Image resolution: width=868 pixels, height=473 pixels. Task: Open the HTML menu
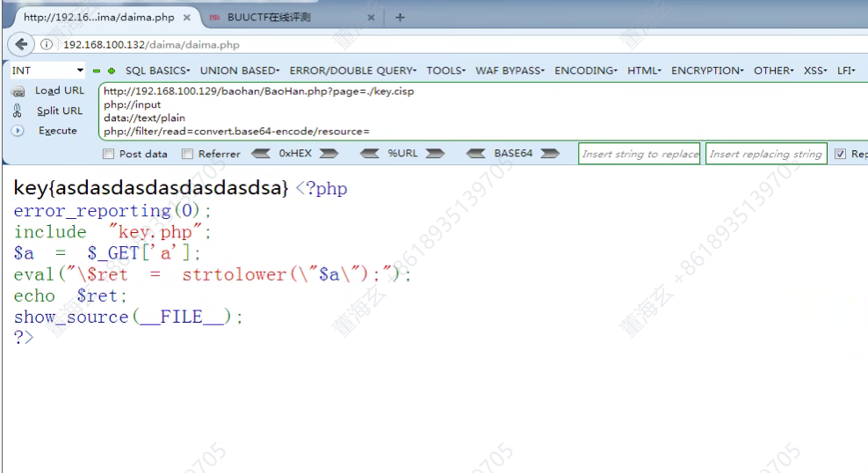point(644,70)
